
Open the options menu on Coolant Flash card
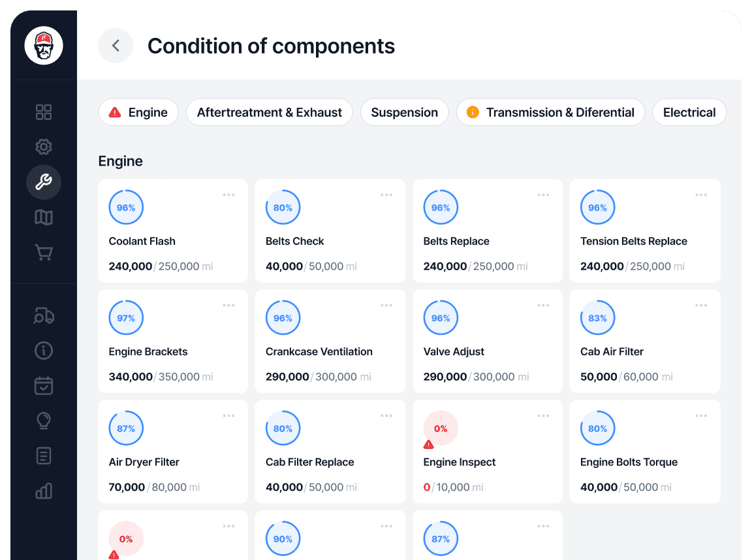(229, 194)
